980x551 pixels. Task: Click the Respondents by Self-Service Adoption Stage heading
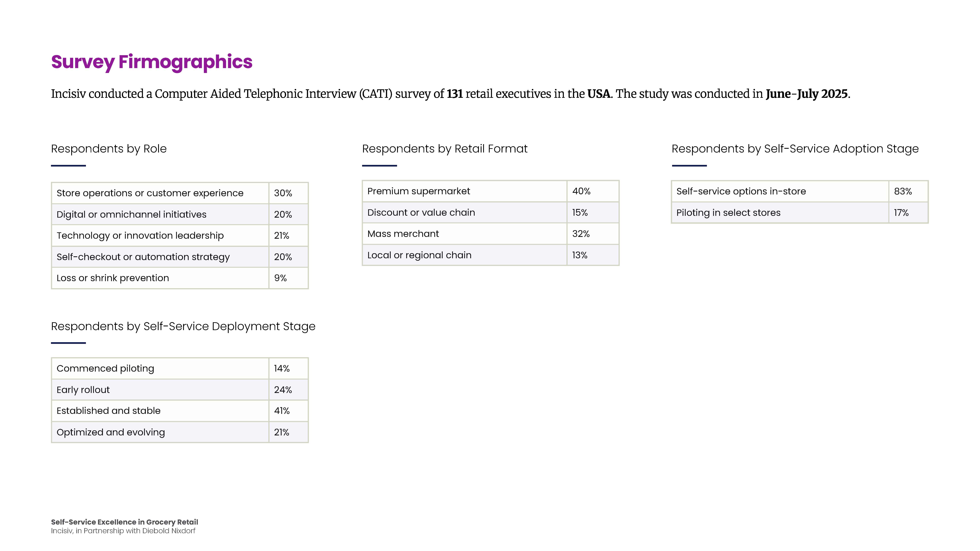tap(795, 149)
